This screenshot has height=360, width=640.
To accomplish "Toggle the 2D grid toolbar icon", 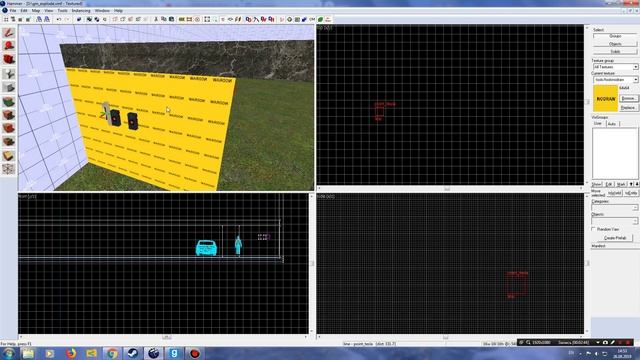I will pyautogui.click(x=7, y=19).
